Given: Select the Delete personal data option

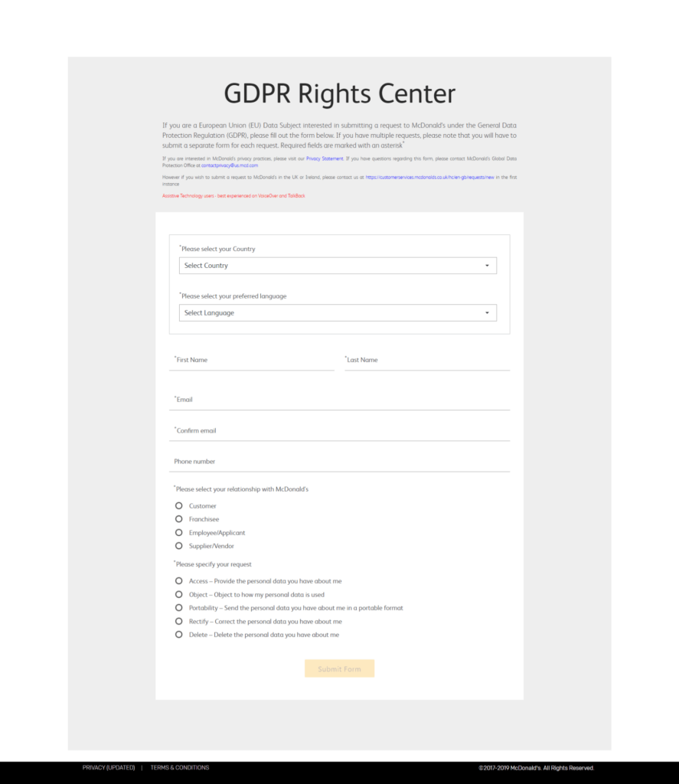Looking at the screenshot, I should pyautogui.click(x=179, y=635).
